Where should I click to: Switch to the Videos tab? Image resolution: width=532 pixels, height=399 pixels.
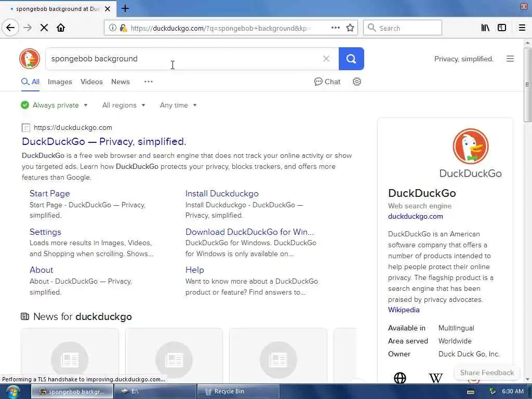[x=91, y=82]
